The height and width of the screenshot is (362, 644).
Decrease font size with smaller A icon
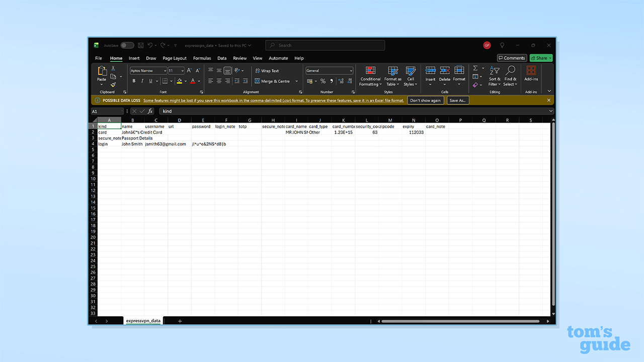(x=198, y=71)
